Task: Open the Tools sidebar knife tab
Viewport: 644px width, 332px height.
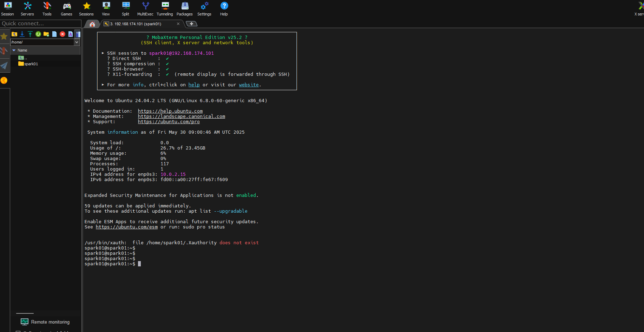Action: point(4,51)
